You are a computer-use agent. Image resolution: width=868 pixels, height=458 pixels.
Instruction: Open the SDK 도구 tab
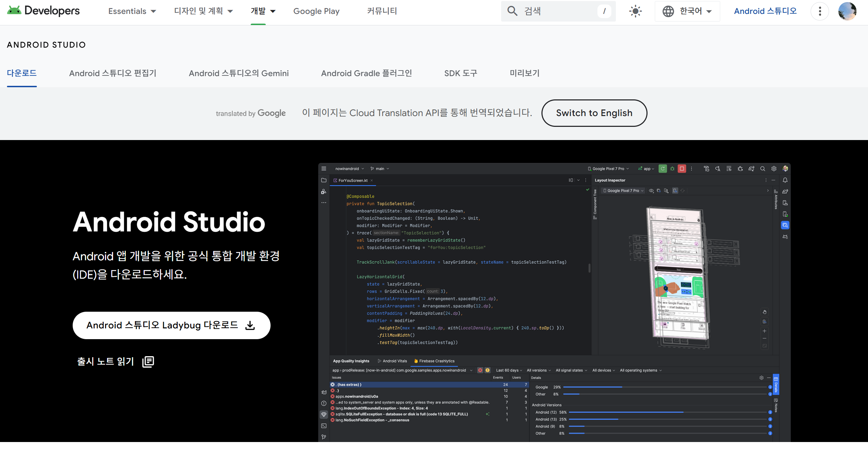click(460, 73)
